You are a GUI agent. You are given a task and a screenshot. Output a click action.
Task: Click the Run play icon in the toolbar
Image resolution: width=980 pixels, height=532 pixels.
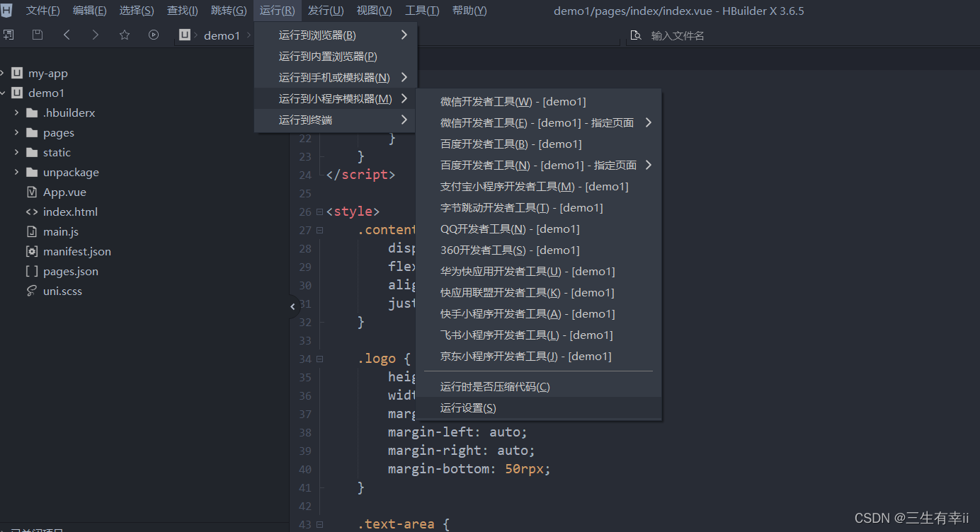[x=154, y=34]
